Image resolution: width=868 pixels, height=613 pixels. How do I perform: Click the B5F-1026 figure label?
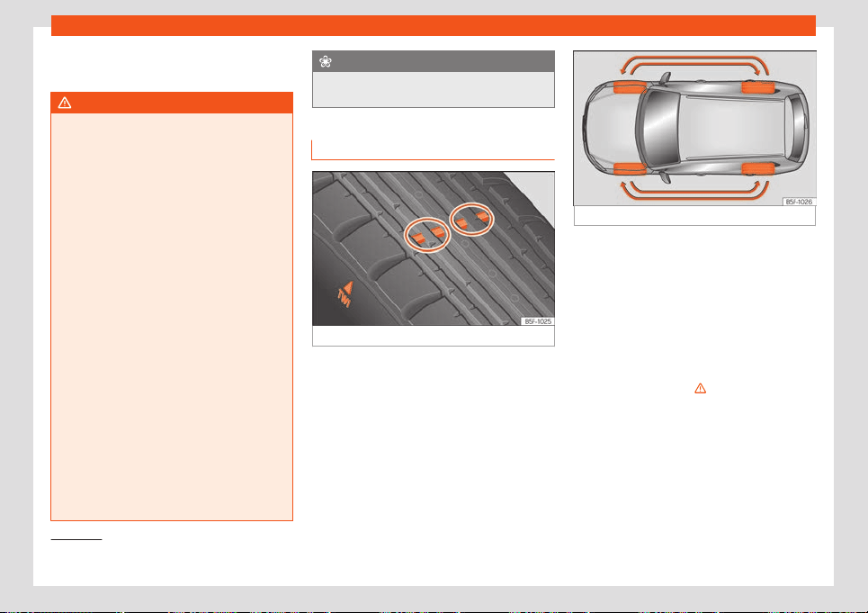(x=799, y=202)
